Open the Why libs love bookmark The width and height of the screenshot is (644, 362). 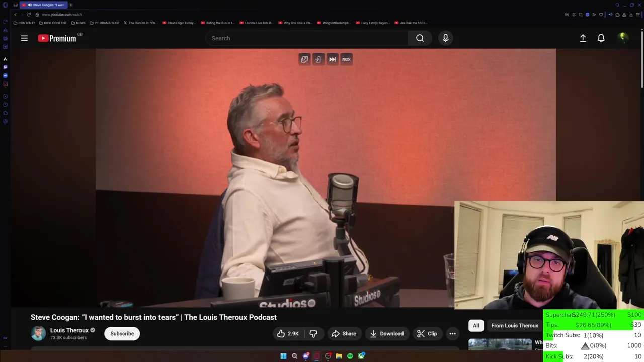tap(295, 23)
